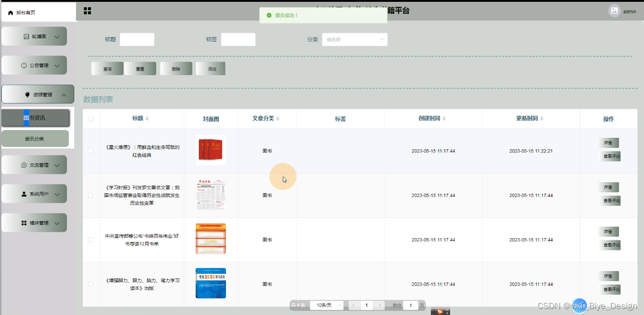The height and width of the screenshot is (315, 644).
Task: Check the row for 《学习时报》 article
Action: pos(91,196)
